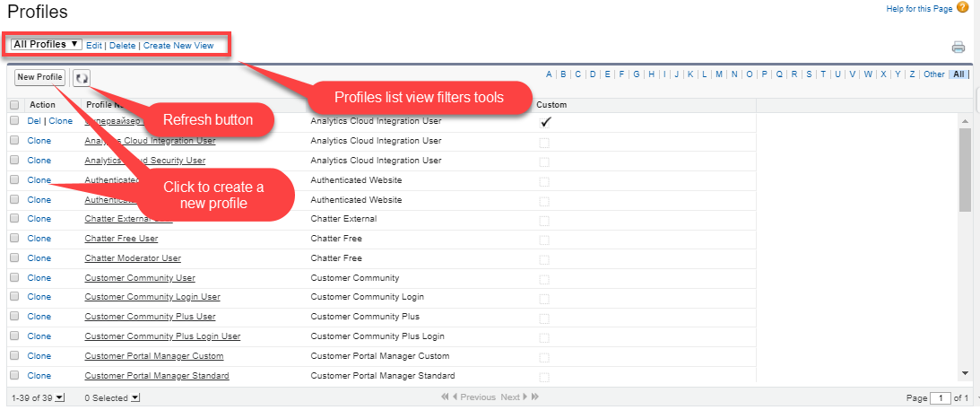Jump to first page arrow icon
The image size is (980, 410).
[x=445, y=397]
